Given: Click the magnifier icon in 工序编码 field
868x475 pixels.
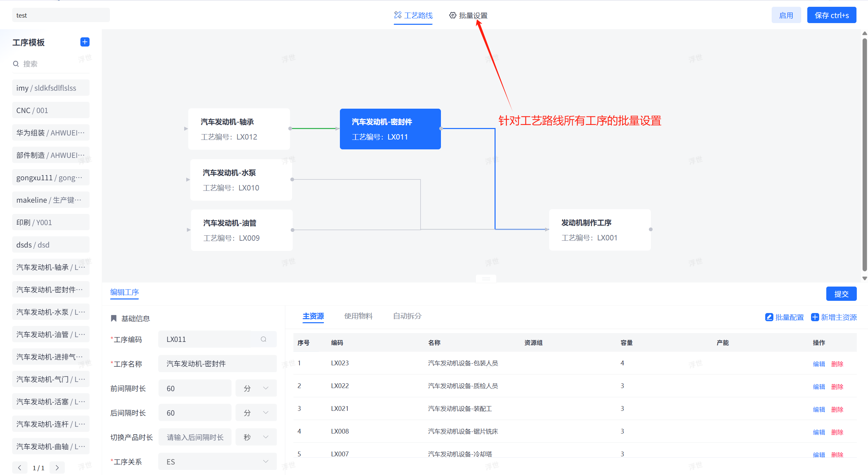Looking at the screenshot, I should point(264,339).
